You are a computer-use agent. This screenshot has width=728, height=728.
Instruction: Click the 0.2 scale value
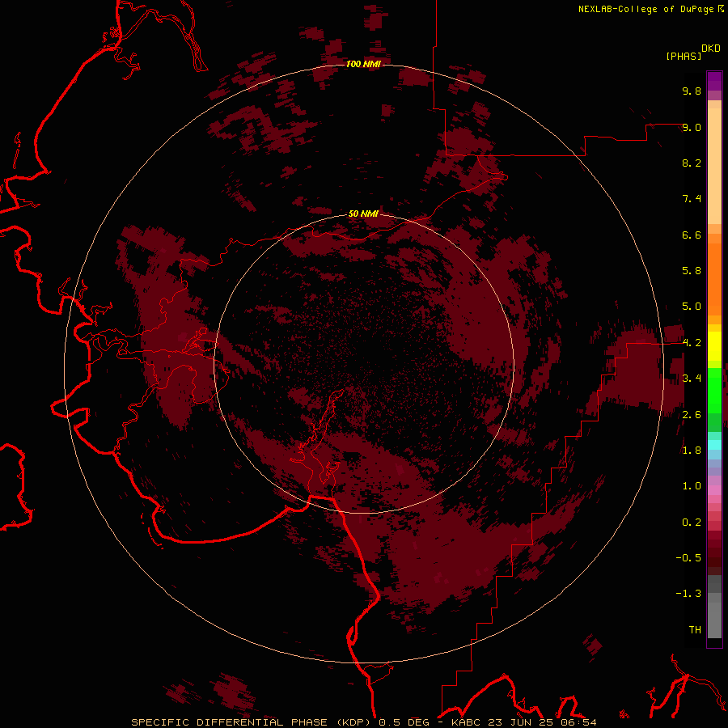(692, 523)
